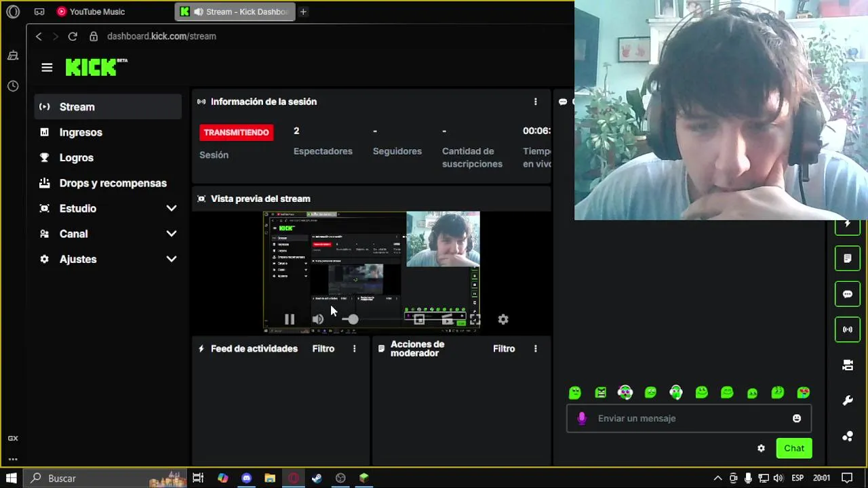Toggle the broadcast session info panel
The height and width of the screenshot is (488, 868).
848,329
